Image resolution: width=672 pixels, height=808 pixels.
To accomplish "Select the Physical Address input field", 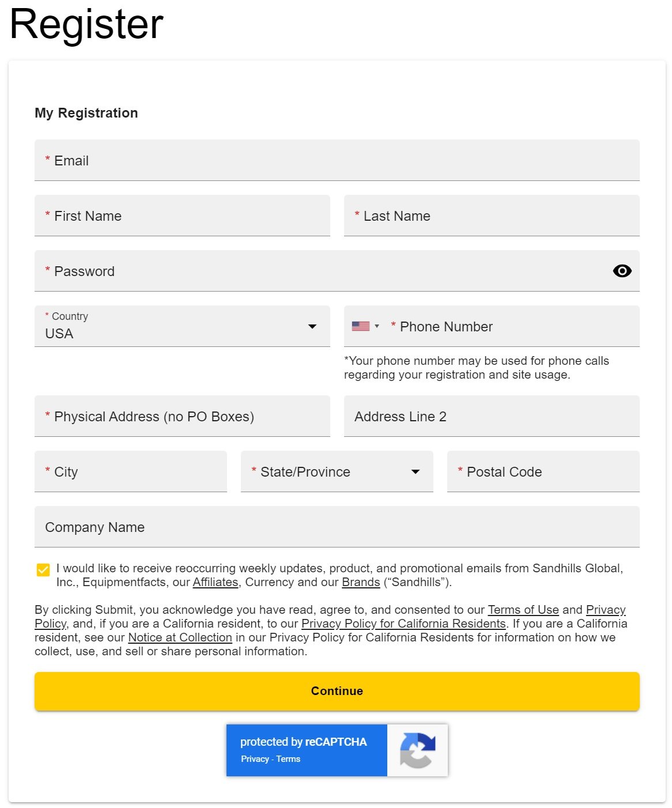I will [182, 416].
